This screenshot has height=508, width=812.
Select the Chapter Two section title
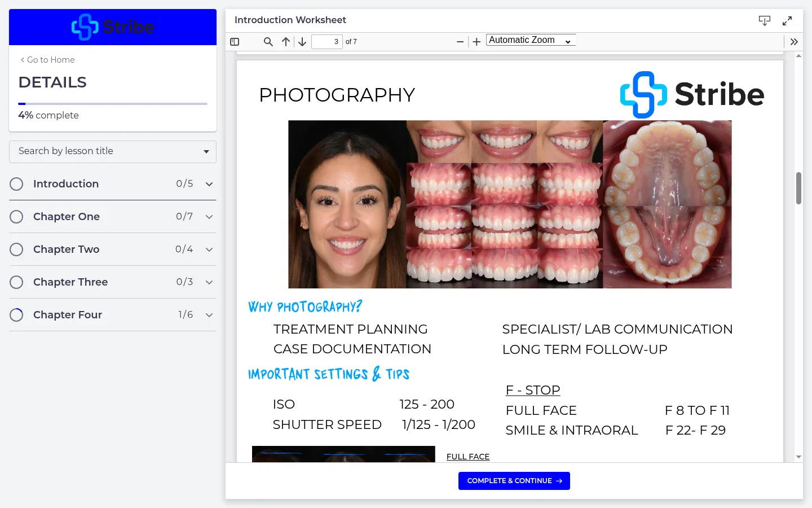[67, 249]
